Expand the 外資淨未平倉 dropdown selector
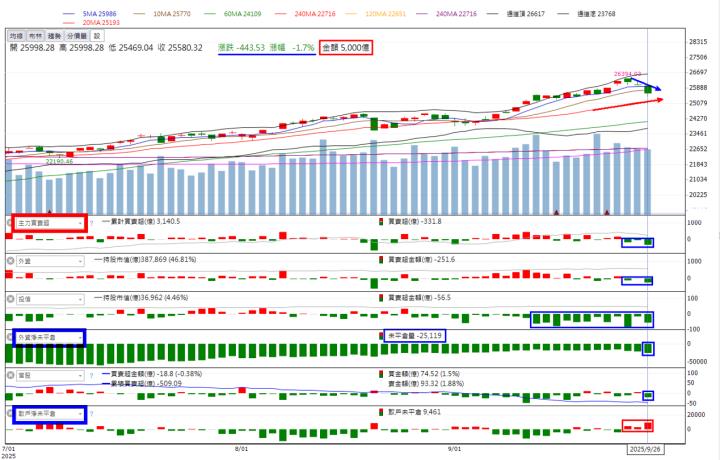 pyautogui.click(x=79, y=337)
